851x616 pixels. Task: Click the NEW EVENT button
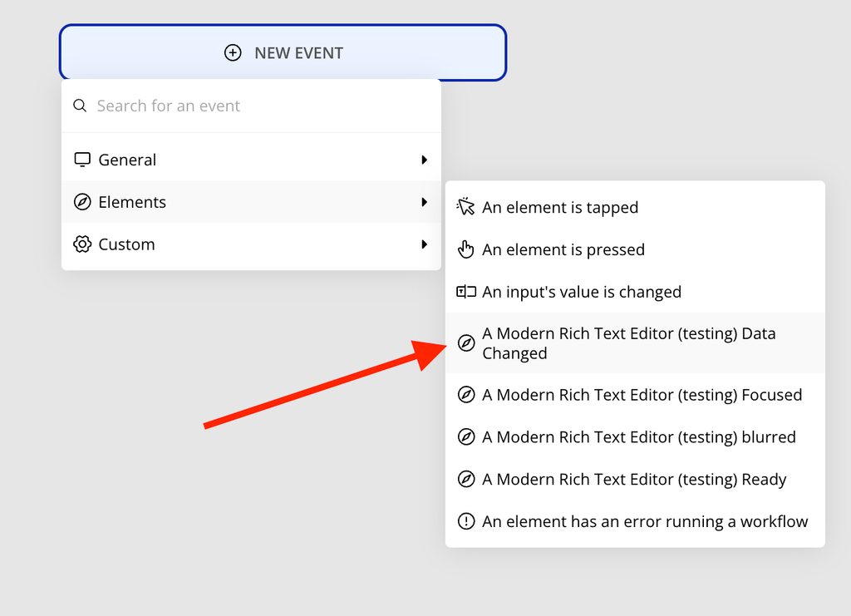(x=283, y=53)
